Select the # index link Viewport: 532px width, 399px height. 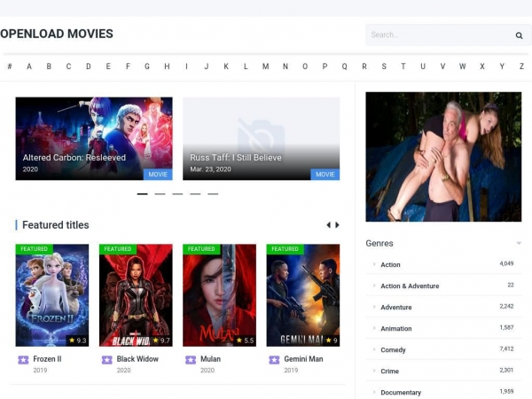pos(10,66)
